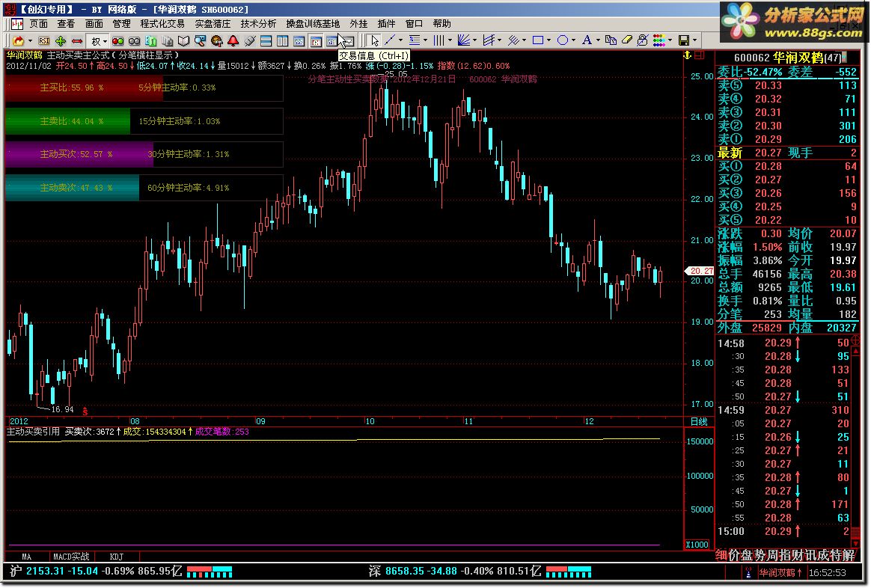Toggle the padlock drawing lock icon
This screenshot has width=871, height=588.
point(643,40)
